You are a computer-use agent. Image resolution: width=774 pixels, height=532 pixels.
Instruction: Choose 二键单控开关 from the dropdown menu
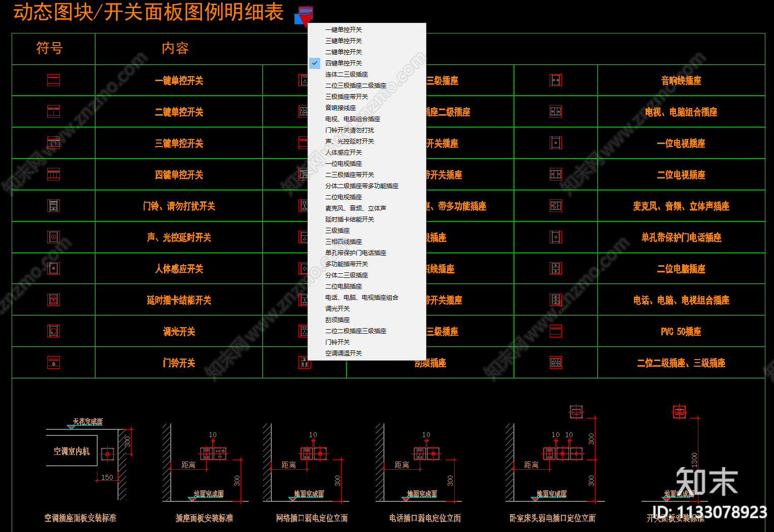click(x=344, y=52)
